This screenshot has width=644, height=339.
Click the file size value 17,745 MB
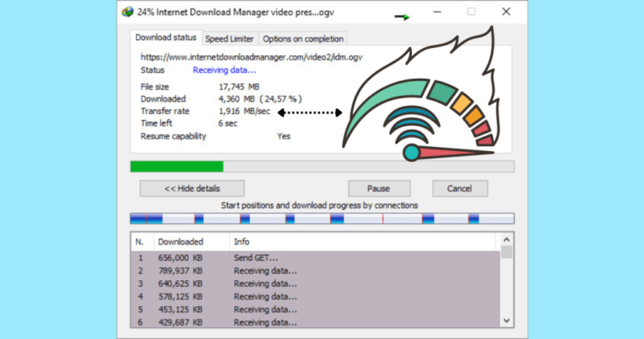click(239, 86)
